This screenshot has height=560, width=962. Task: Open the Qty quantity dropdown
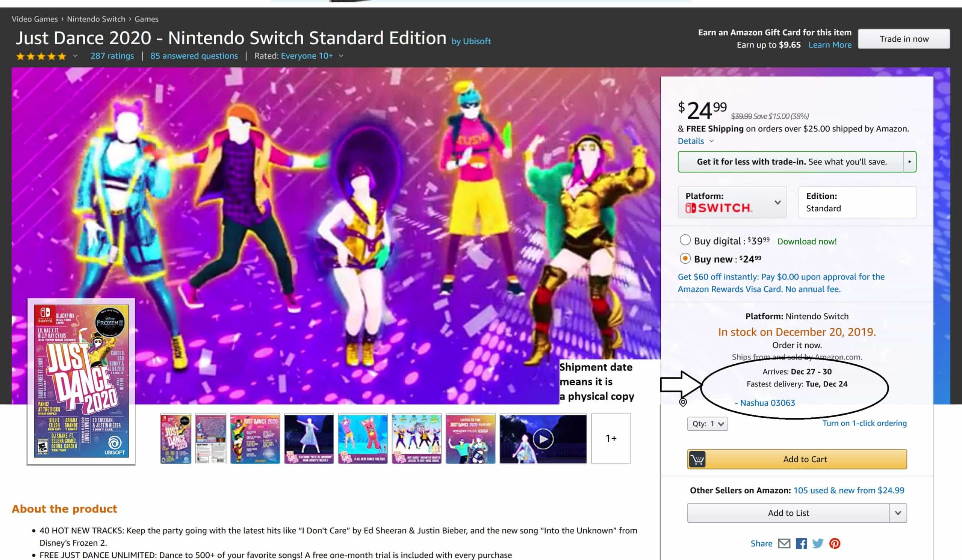[x=707, y=424]
